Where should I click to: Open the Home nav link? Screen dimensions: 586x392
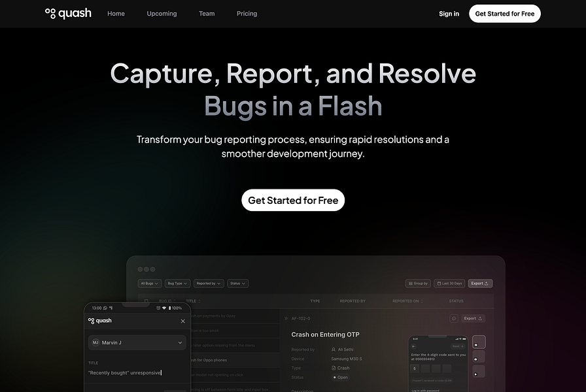tap(116, 14)
